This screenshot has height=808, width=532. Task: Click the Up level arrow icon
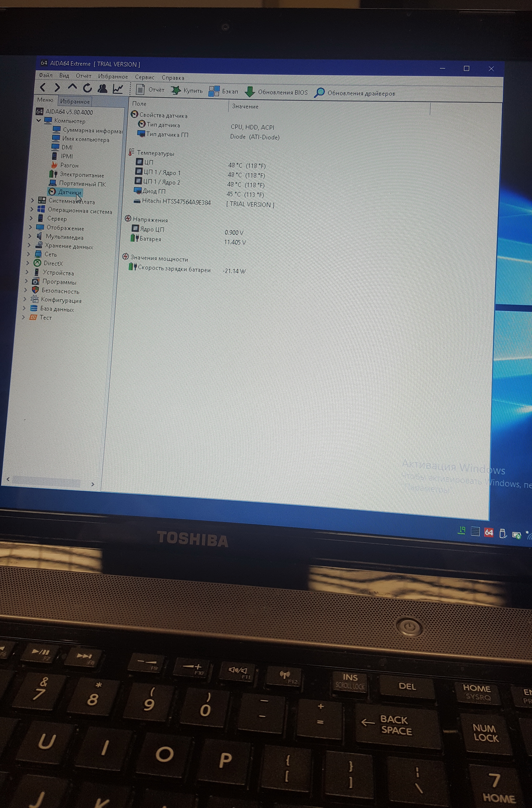coord(72,87)
